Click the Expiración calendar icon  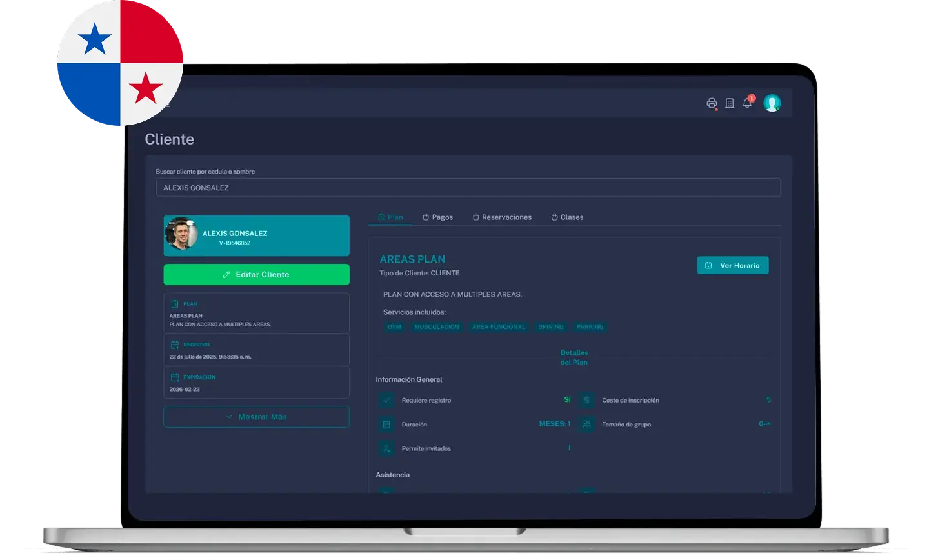(x=175, y=377)
